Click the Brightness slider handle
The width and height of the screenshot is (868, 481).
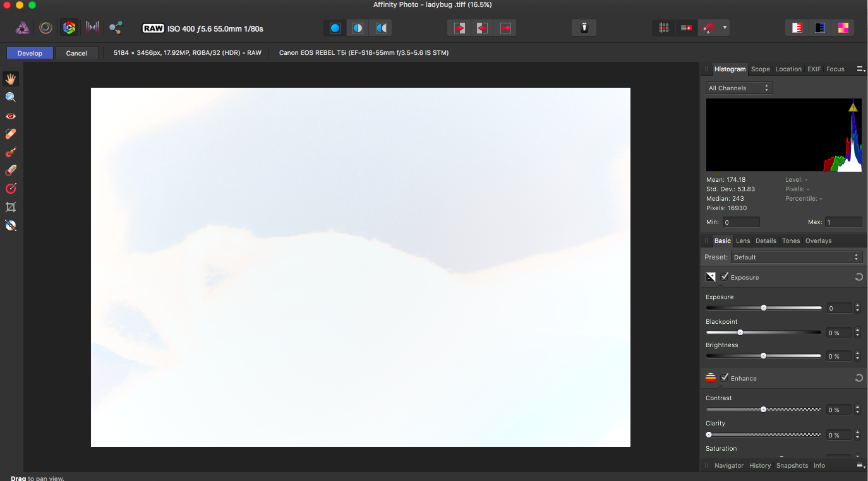coord(764,356)
